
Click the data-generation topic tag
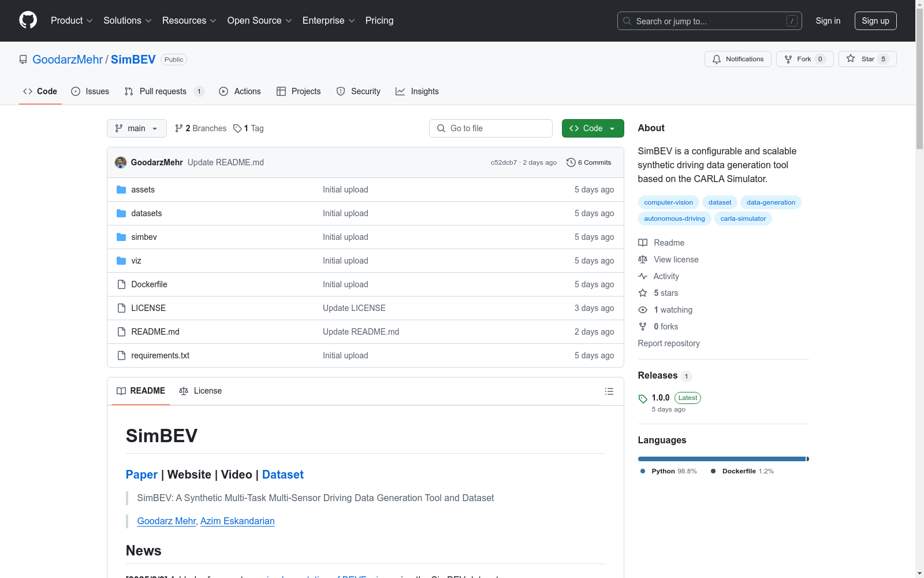click(x=771, y=202)
